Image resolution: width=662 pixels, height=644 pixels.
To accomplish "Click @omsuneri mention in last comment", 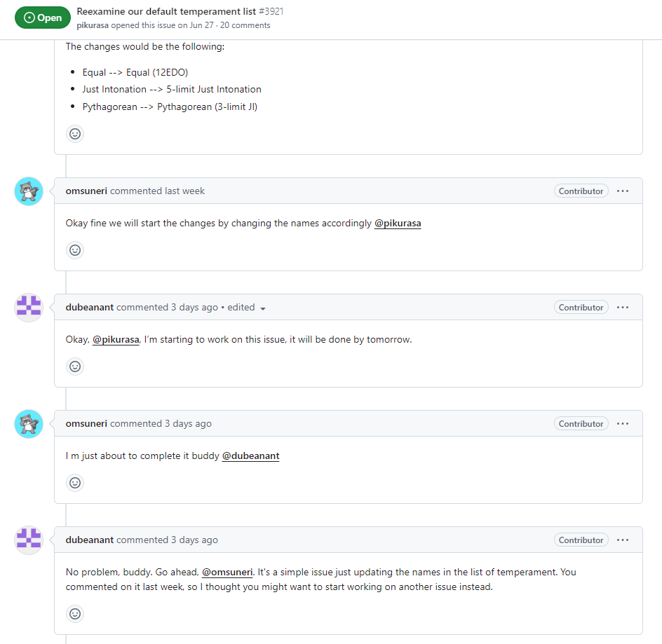I will pyautogui.click(x=227, y=573).
